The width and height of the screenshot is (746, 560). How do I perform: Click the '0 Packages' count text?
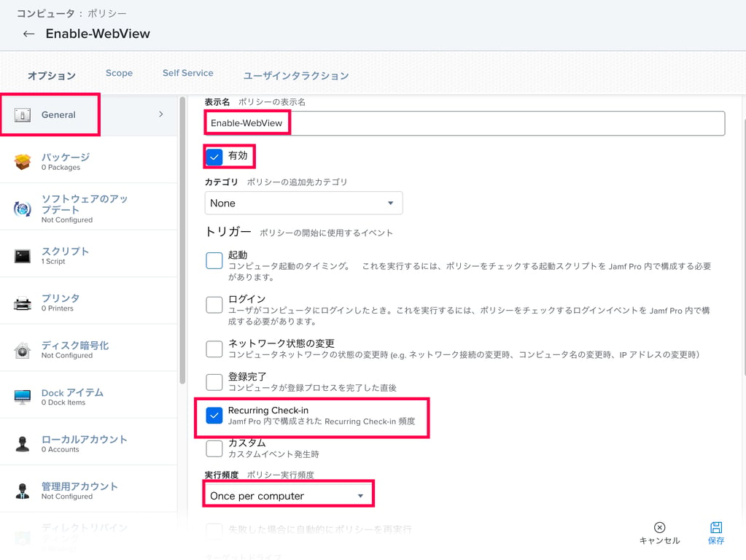[61, 168]
